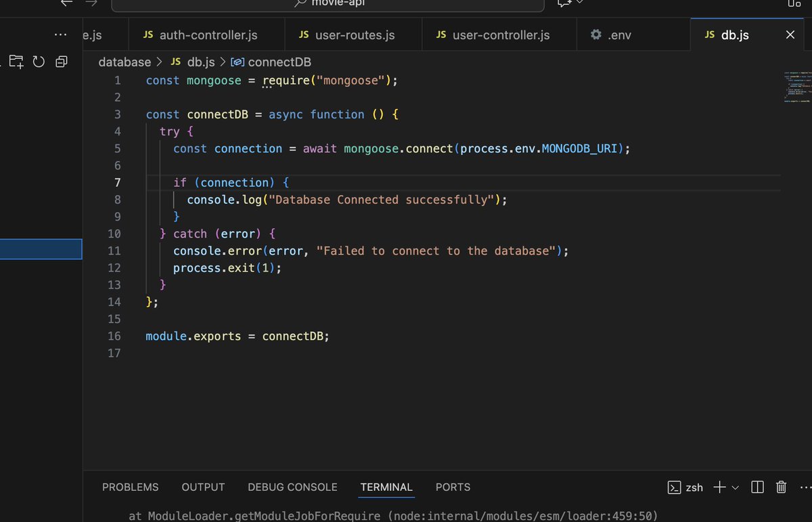Click line number 16 in the gutter
The width and height of the screenshot is (812, 522).
[x=114, y=336]
